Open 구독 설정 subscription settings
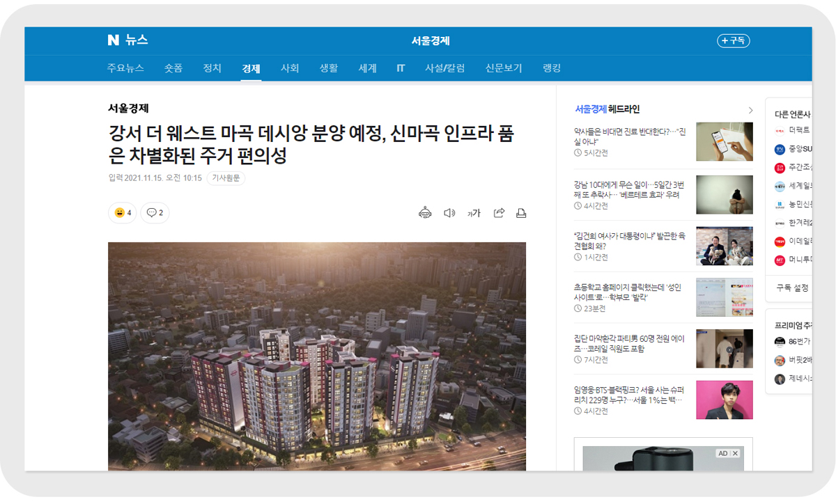The height and width of the screenshot is (504, 836). (x=792, y=288)
